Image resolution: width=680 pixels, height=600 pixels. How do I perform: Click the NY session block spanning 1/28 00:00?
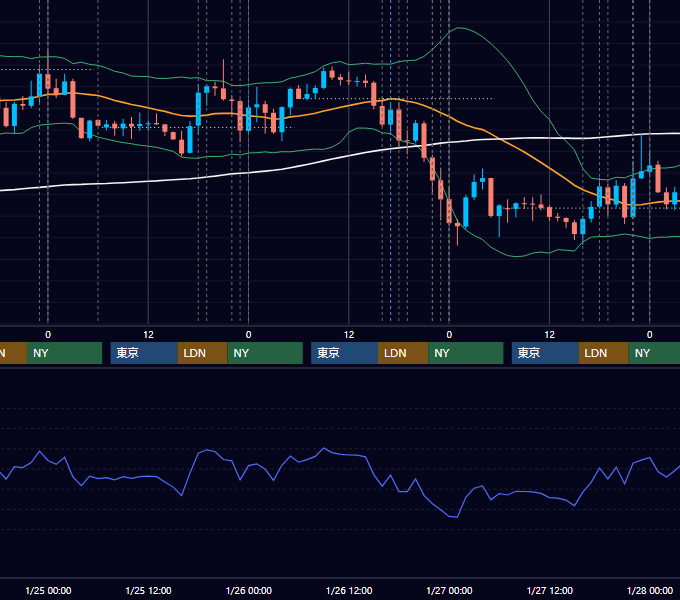654,353
